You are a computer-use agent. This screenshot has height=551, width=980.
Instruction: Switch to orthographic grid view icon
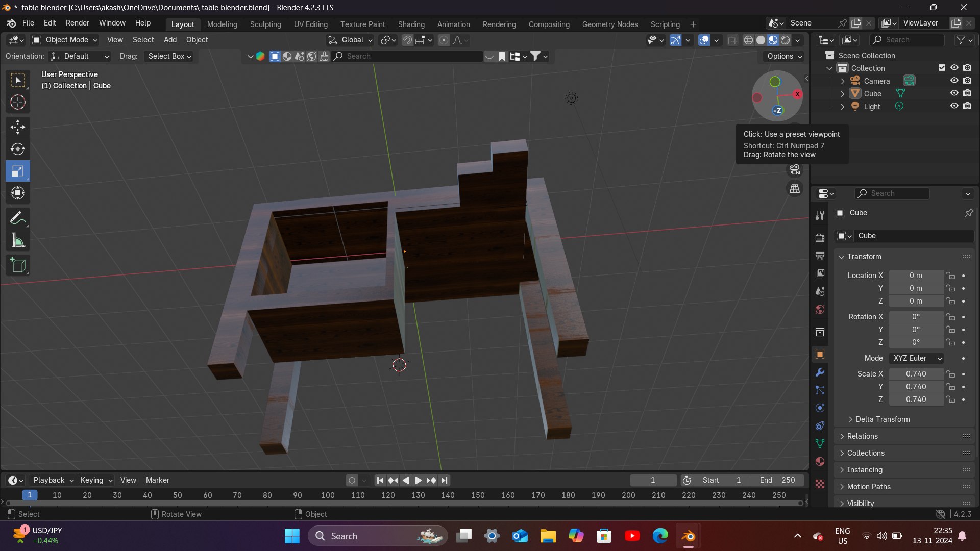795,189
